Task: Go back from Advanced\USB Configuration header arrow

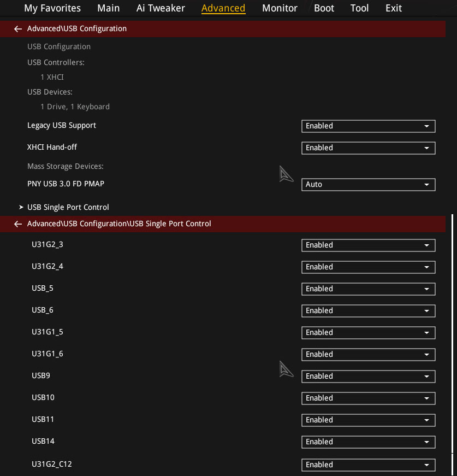Action: pyautogui.click(x=18, y=29)
